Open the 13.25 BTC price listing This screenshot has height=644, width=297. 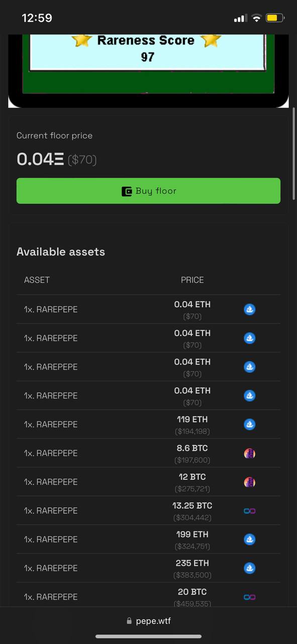pos(192,511)
